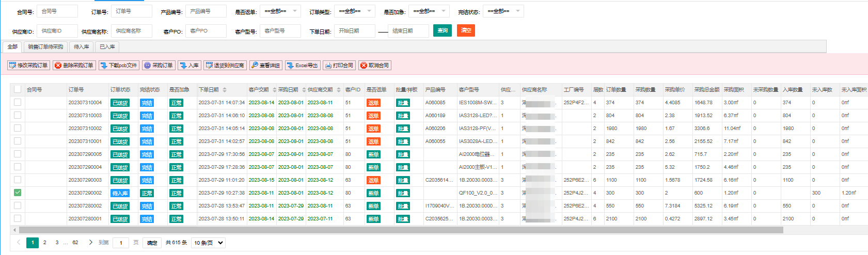The height and width of the screenshot is (255, 868).
Task: Sort by 客户交期 column sort arrows
Action: [275, 90]
